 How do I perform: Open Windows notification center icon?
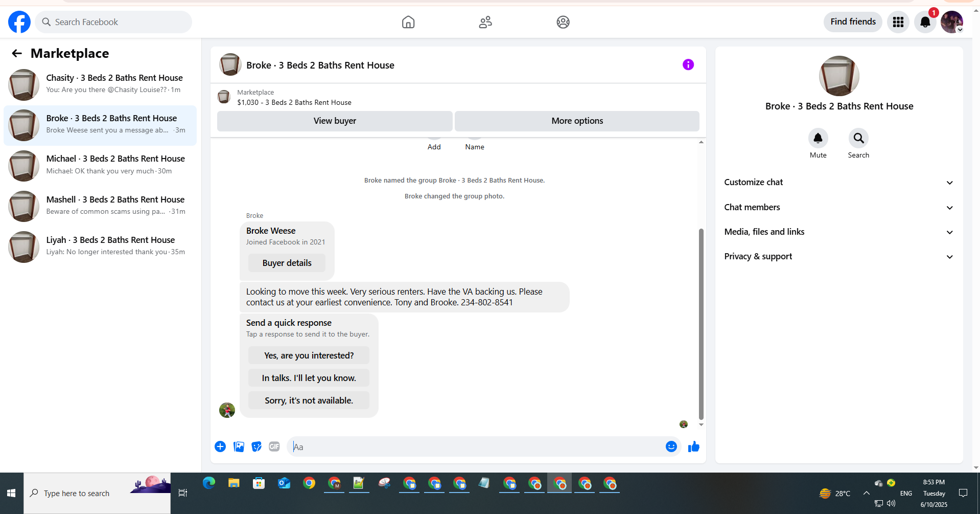pyautogui.click(x=963, y=493)
